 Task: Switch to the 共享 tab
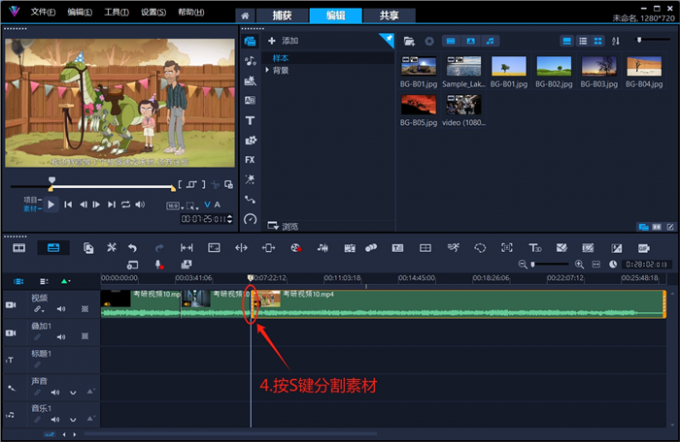(x=389, y=16)
